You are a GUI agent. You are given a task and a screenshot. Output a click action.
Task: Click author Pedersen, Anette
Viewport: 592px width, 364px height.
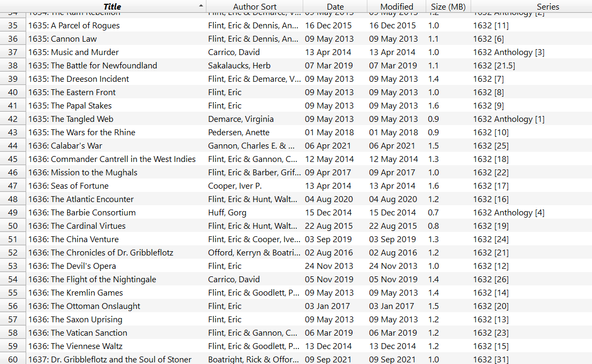coord(239,133)
